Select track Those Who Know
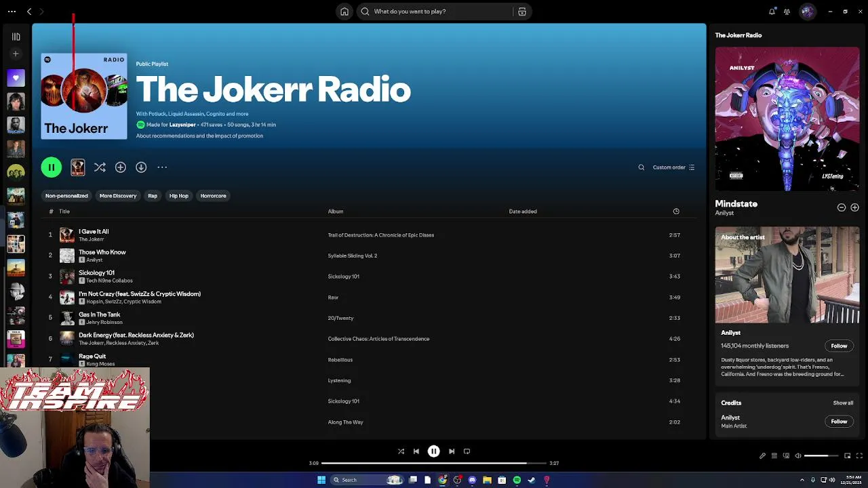 click(102, 252)
